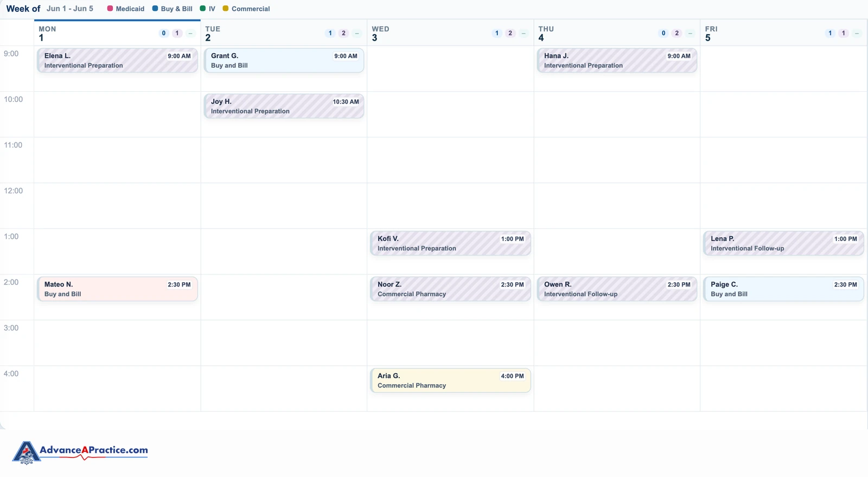Select the THU 4 day header
This screenshot has height=477, width=868.
617,33
